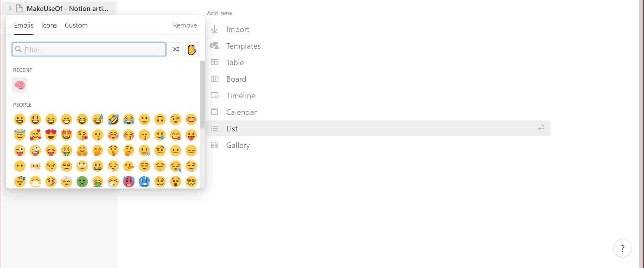Open the skin tone hand selector

point(192,50)
